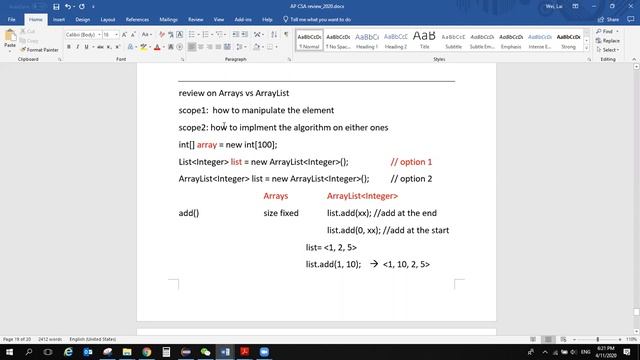Show paragraph marks
640x360 pixels.
point(286,35)
